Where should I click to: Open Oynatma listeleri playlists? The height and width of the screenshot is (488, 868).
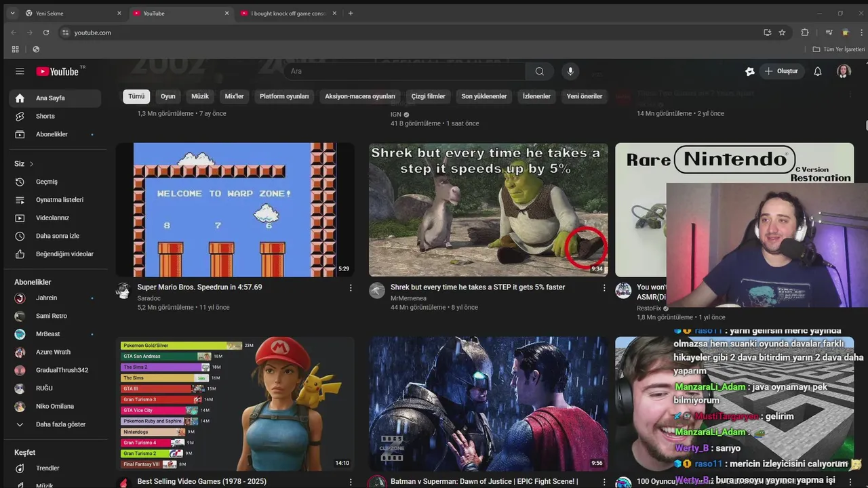pos(55,200)
